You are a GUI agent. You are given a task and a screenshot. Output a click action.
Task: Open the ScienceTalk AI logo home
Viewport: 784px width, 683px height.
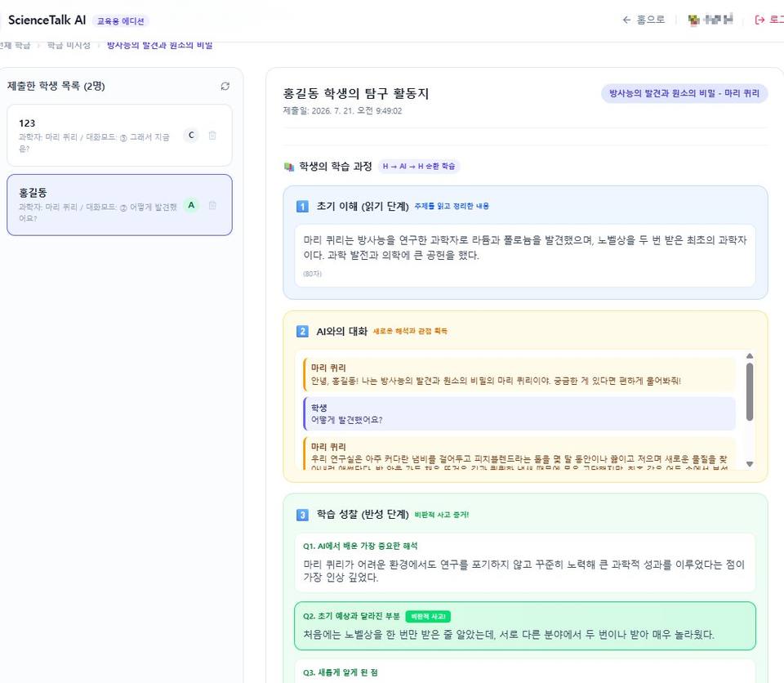(47, 20)
